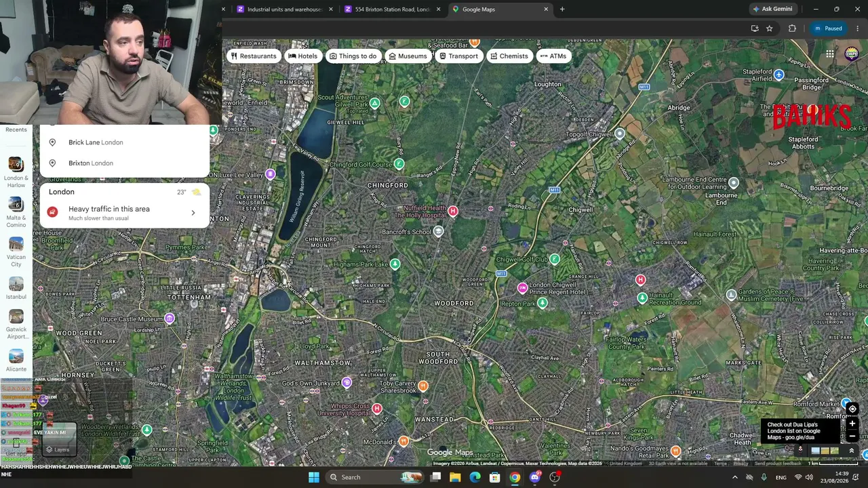Click the God's Own Junkyard pin
The width and height of the screenshot is (868, 488).
[347, 383]
